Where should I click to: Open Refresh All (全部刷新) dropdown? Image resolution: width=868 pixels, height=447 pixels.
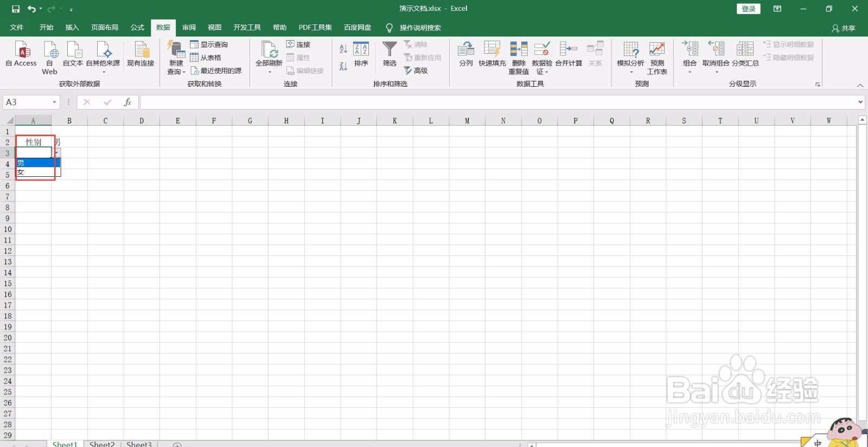(x=269, y=58)
